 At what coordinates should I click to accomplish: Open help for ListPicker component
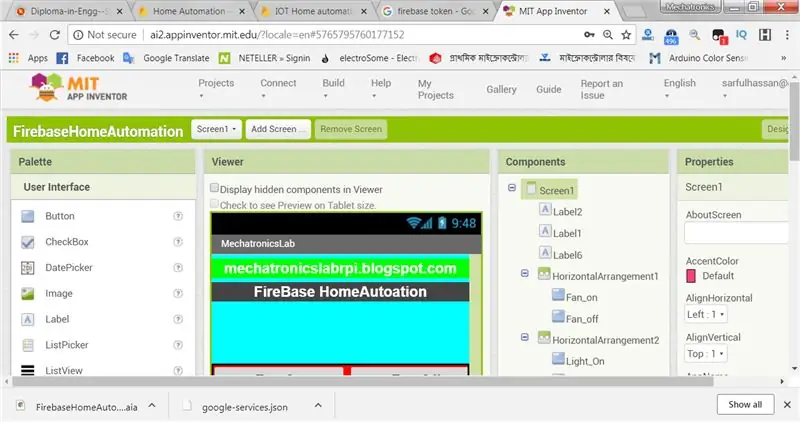178,345
